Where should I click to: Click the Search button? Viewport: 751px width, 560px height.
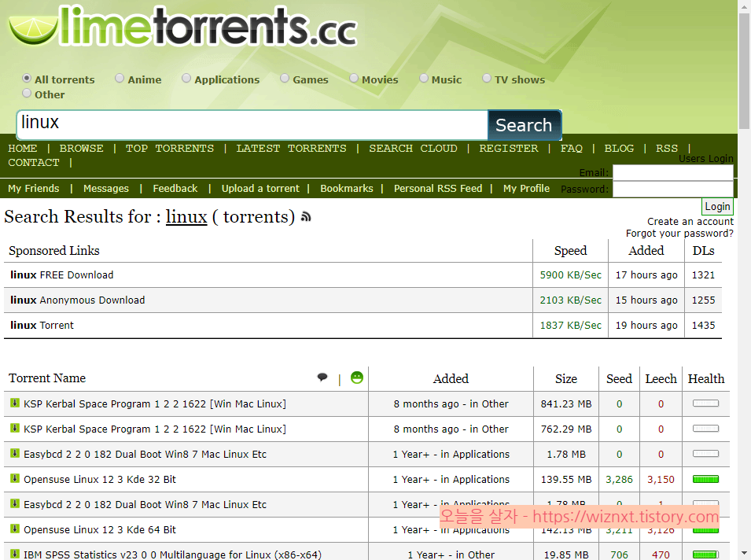tap(524, 125)
